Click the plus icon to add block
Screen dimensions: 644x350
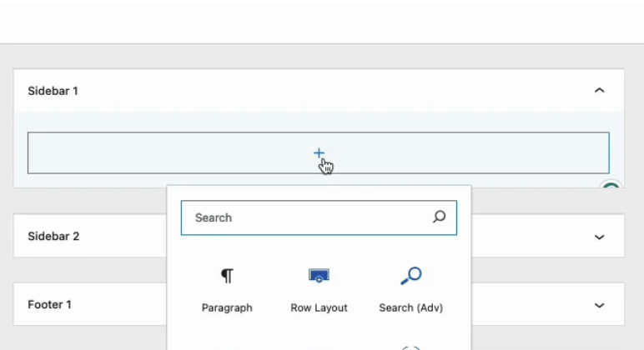(x=319, y=153)
